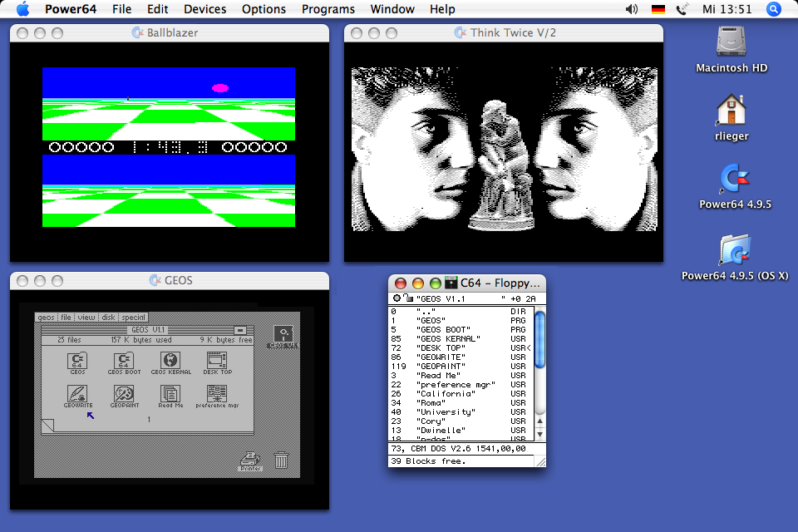Screen dimensions: 798x532
Task: Open the file menu in GEOS
Action: [66, 318]
